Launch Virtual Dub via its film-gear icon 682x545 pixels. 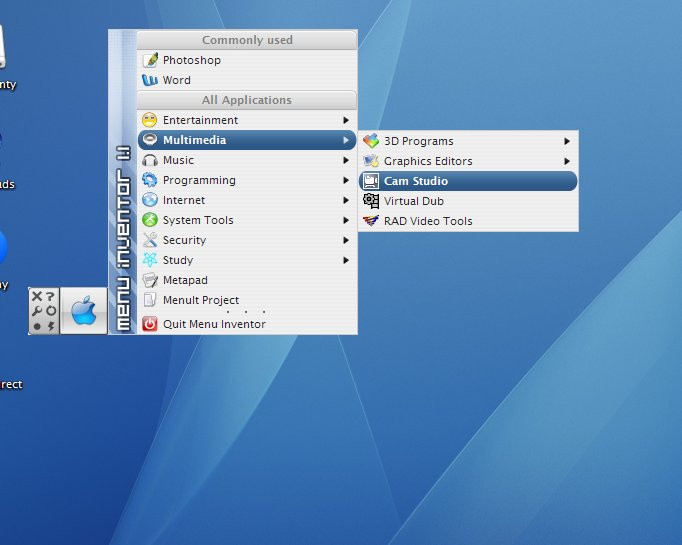[x=371, y=201]
